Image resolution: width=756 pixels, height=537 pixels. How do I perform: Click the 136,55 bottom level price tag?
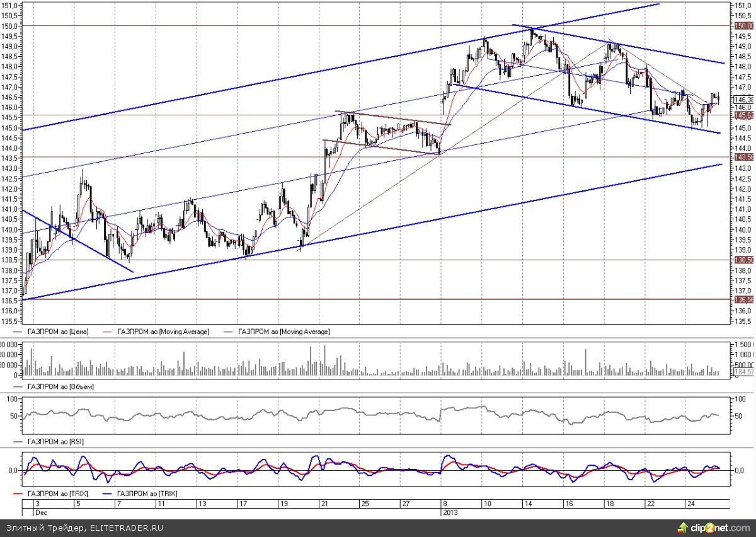[x=744, y=299]
